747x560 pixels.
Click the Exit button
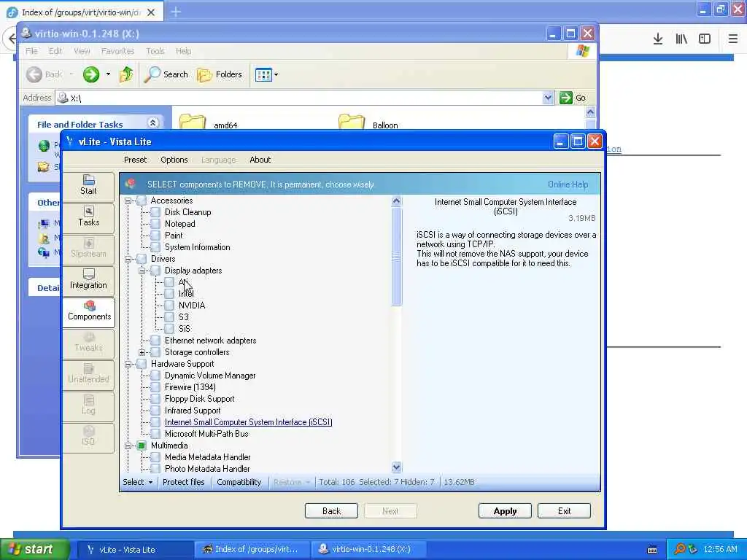[x=564, y=511]
